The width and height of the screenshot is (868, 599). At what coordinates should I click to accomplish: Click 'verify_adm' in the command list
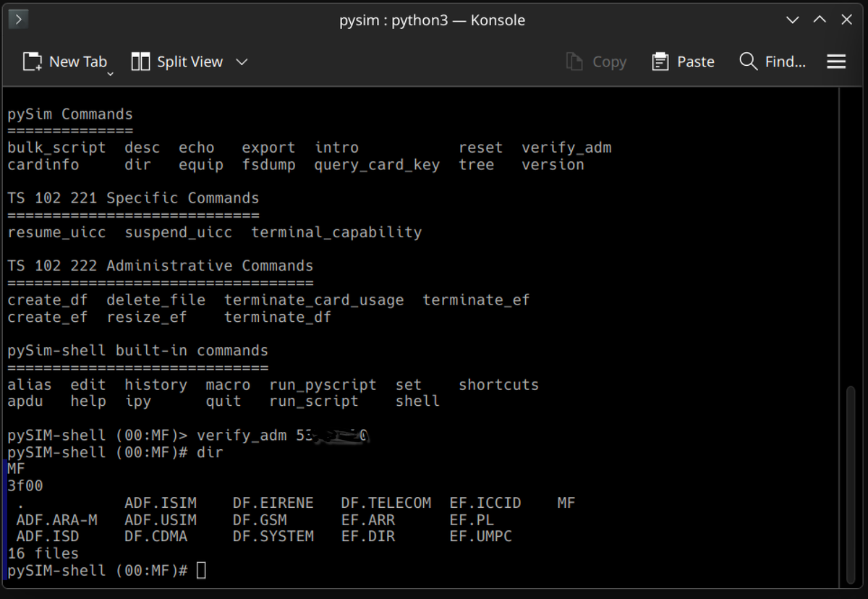click(x=566, y=148)
